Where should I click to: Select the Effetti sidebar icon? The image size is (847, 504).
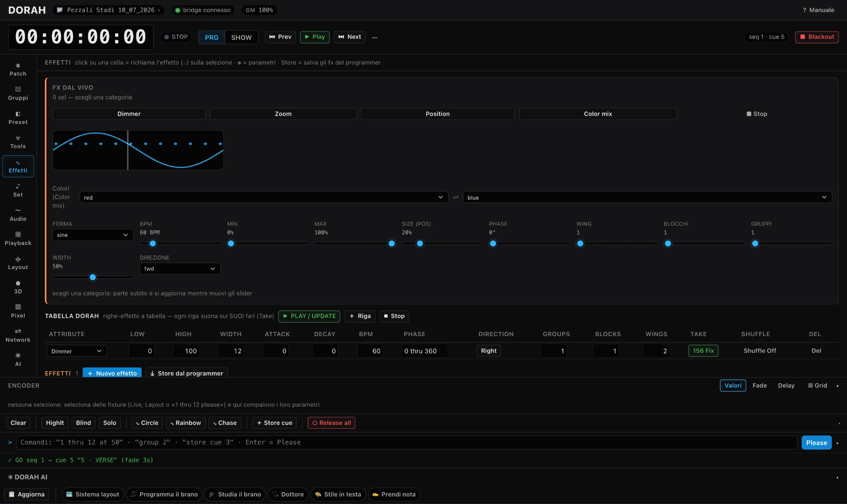point(18,166)
